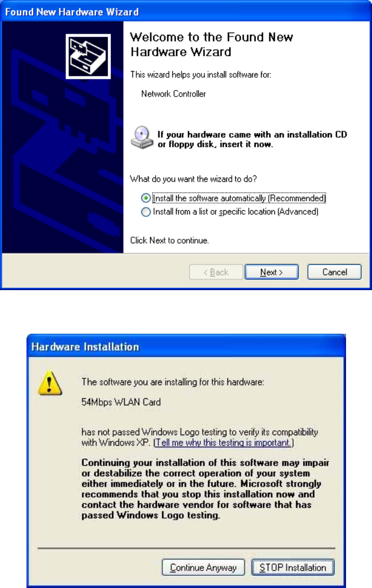Click the disabled Back button
This screenshot has width=372, height=588.
[216, 272]
